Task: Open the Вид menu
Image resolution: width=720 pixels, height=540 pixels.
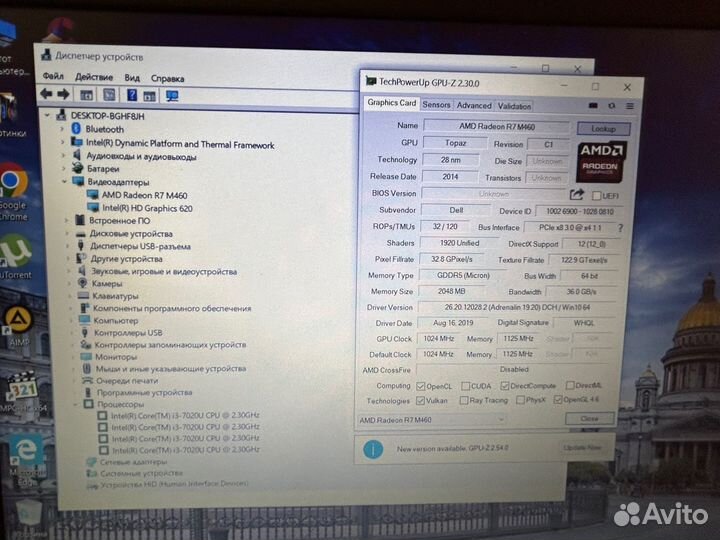Action: pyautogui.click(x=132, y=78)
